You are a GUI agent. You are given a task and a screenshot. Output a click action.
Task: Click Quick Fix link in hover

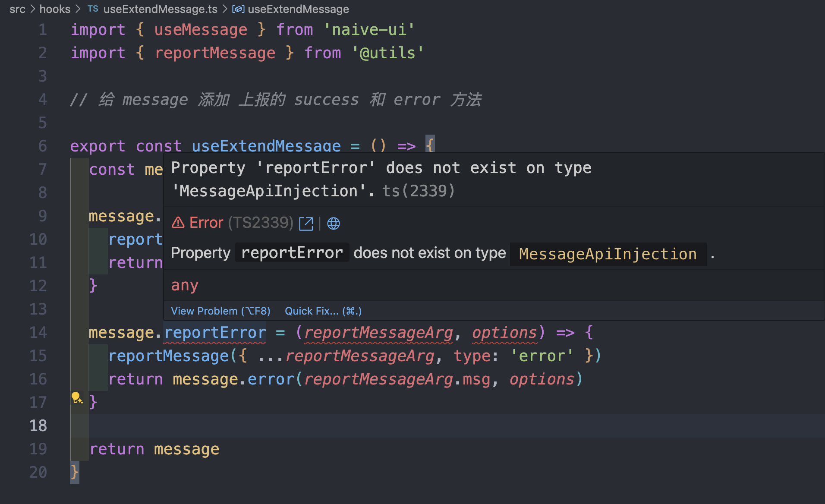323,311
